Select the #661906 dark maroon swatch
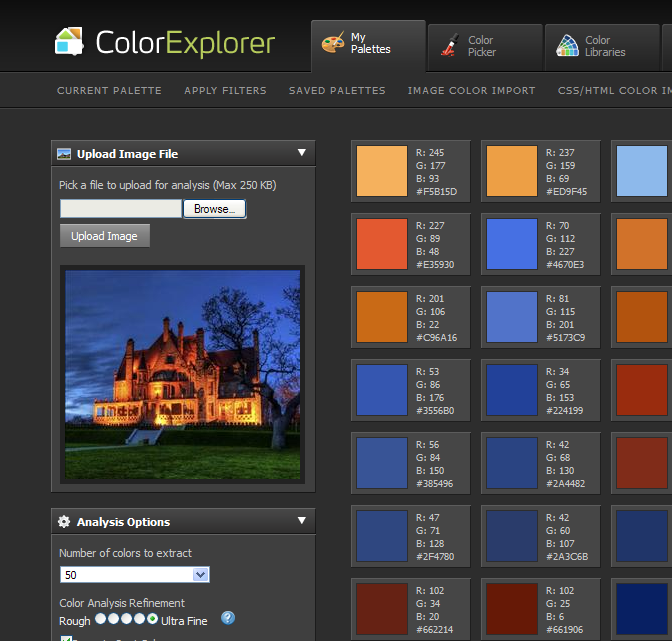 [512, 609]
